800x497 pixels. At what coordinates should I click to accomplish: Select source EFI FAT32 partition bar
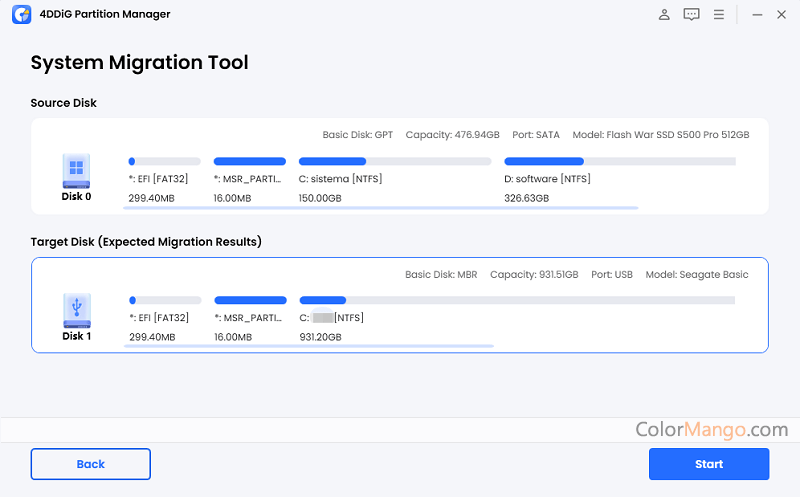click(x=164, y=161)
